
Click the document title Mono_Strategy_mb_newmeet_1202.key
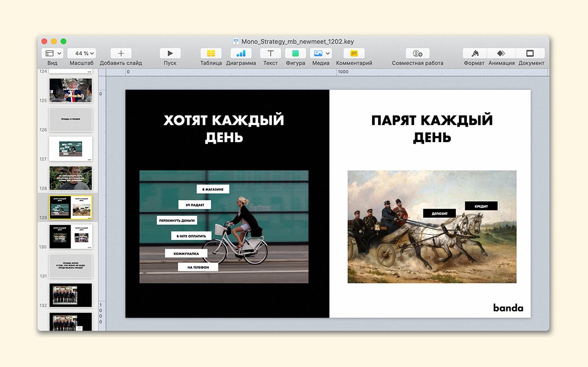coord(298,42)
